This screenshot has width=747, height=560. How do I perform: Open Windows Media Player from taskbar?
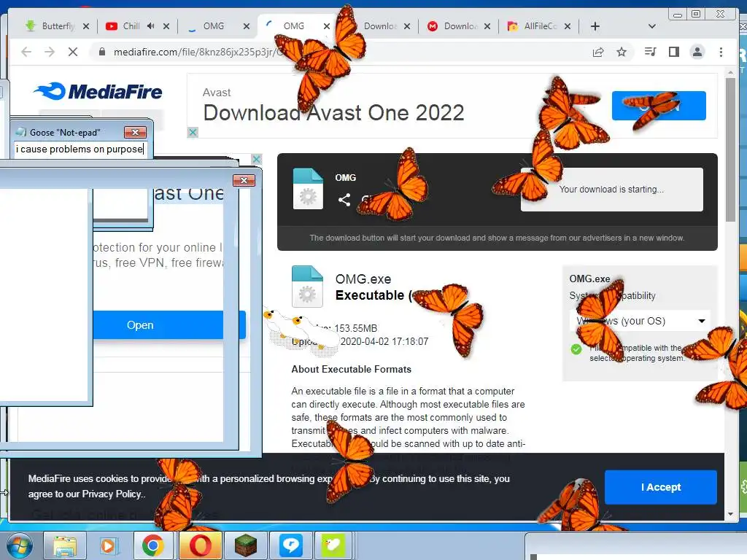point(108,545)
